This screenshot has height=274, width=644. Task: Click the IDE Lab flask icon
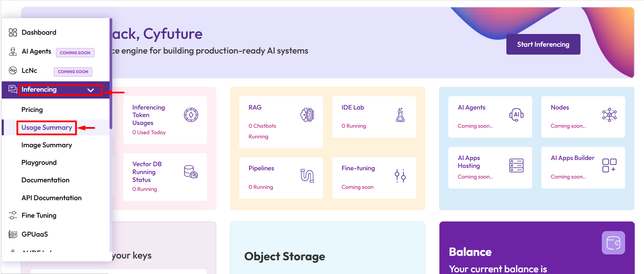pyautogui.click(x=400, y=115)
